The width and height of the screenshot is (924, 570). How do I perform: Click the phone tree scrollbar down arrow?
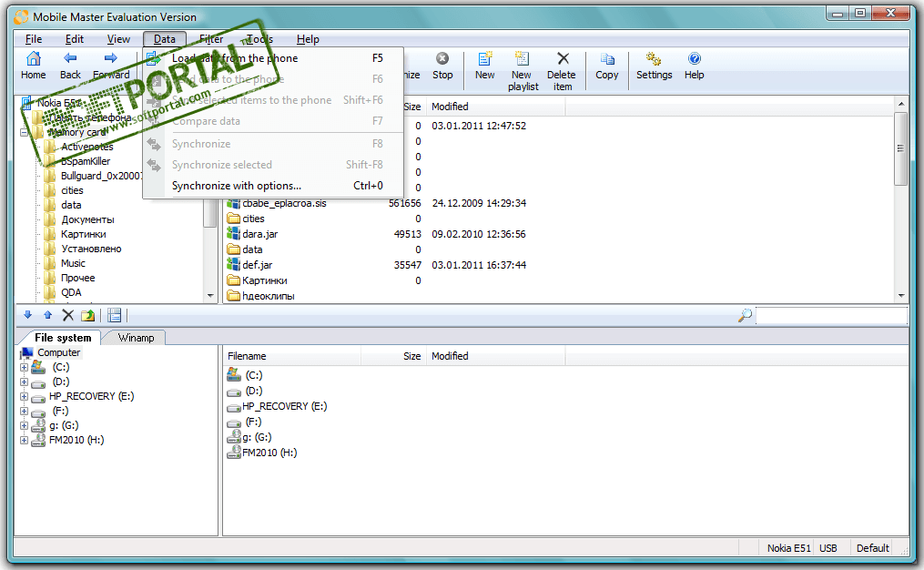[210, 296]
